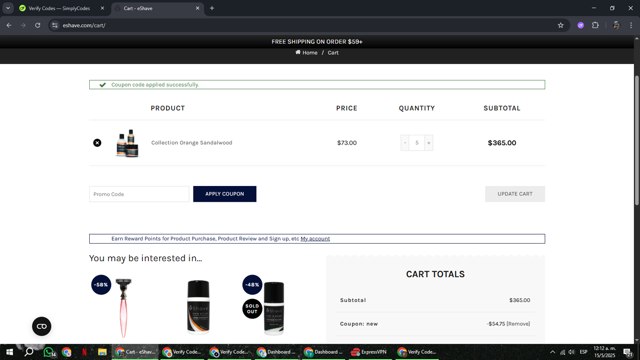Increase quantity with the plus button
Image resolution: width=640 pixels, height=360 pixels.
click(x=429, y=142)
